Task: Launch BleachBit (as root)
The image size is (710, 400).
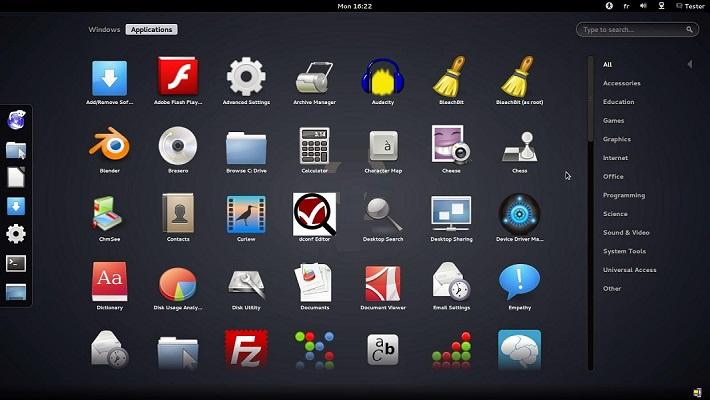Action: [519, 77]
